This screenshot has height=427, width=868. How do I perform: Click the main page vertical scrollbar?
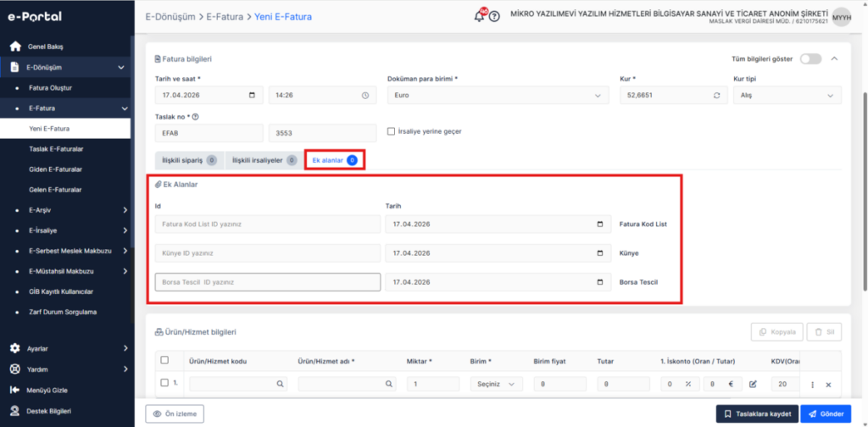(x=865, y=191)
